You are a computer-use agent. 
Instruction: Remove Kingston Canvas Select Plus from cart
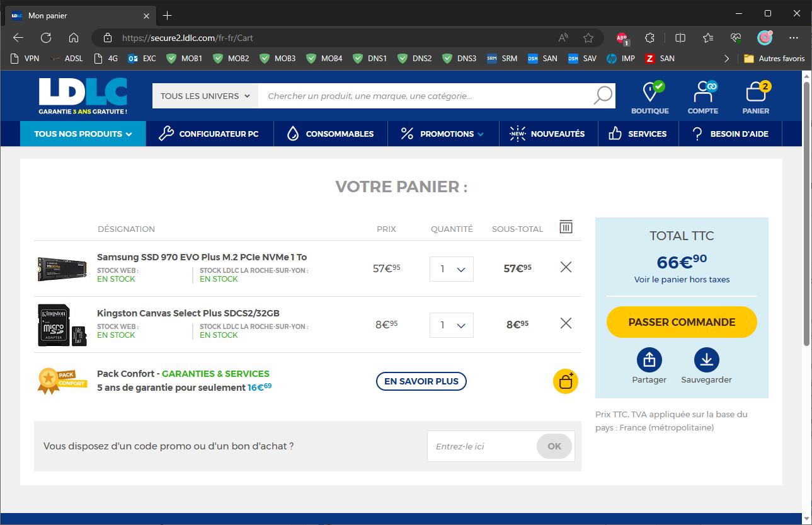[x=566, y=323]
